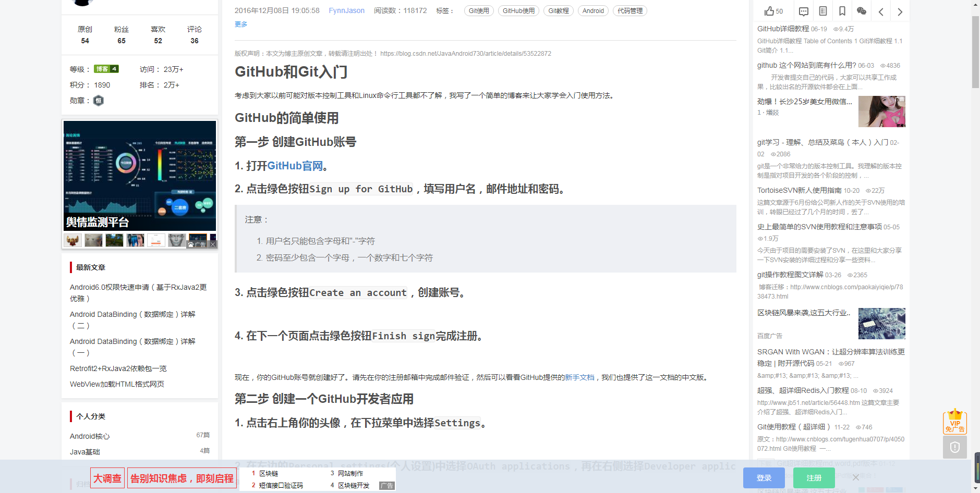Image resolution: width=980 pixels, height=493 pixels.
Task: Click the thumbs-up like icon showing 50
Action: click(773, 11)
